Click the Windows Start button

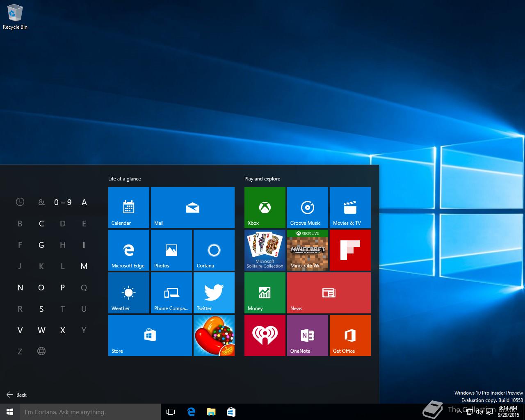10,412
